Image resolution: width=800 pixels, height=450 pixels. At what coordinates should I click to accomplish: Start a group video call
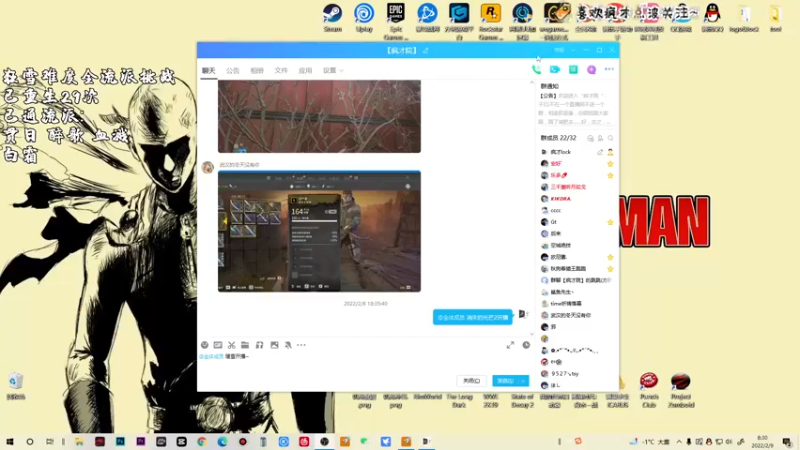[555, 69]
